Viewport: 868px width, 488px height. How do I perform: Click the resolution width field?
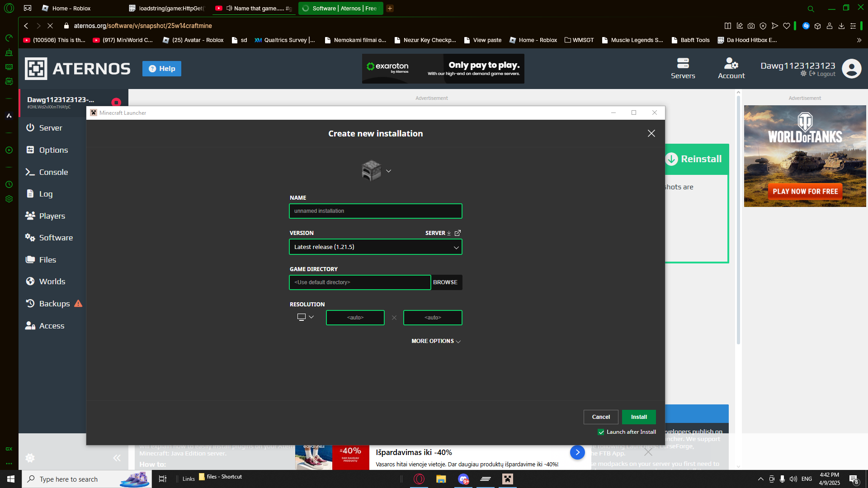point(355,318)
